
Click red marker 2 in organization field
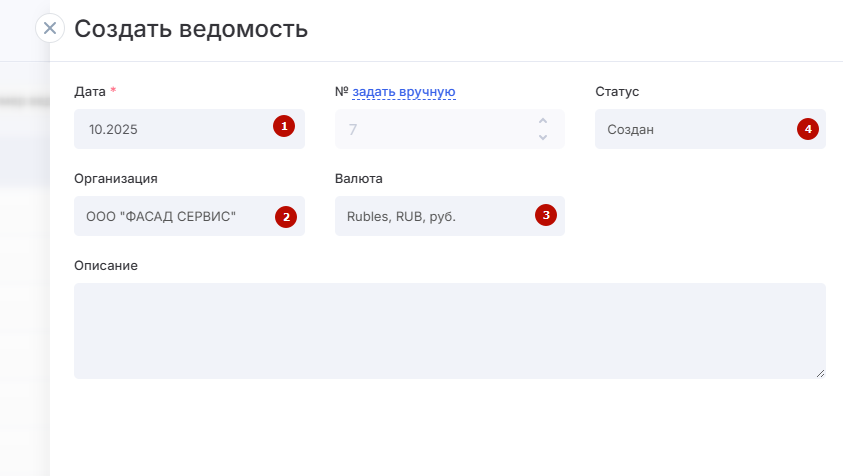[x=286, y=216]
